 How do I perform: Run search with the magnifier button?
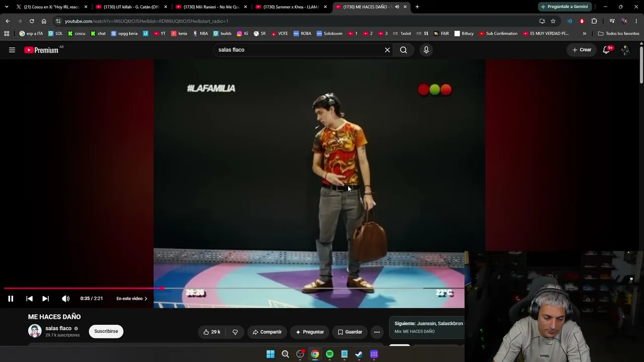click(404, 50)
